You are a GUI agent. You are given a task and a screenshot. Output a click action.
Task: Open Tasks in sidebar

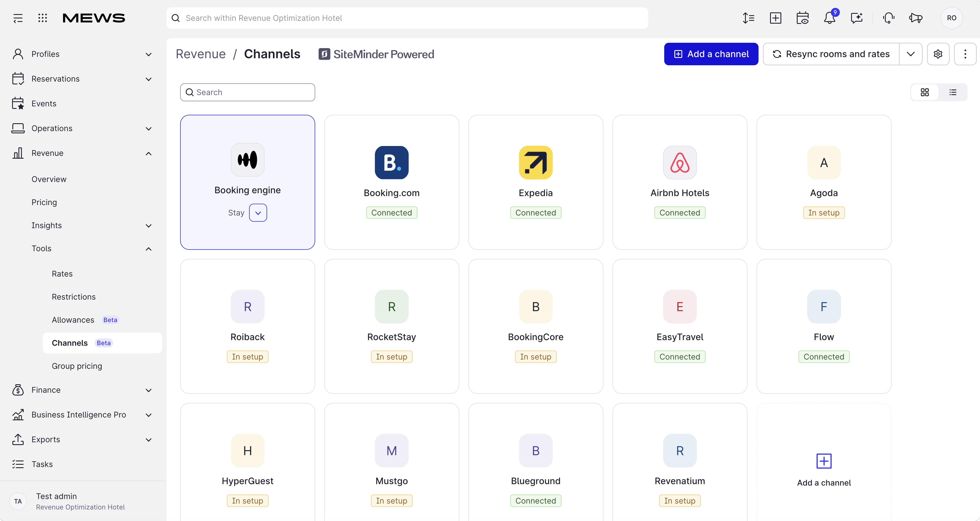(42, 464)
